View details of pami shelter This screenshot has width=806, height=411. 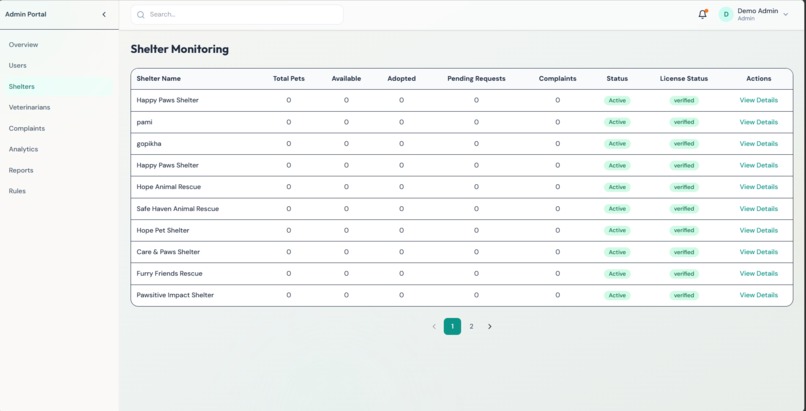(x=758, y=122)
